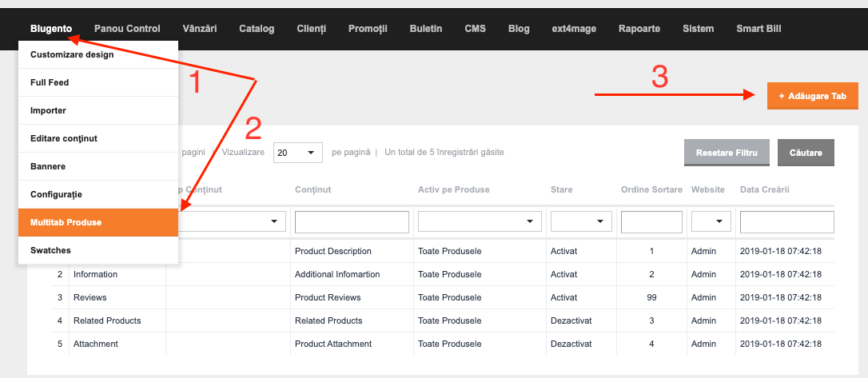Open the Importer menu entry
The width and height of the screenshot is (868, 378).
click(98, 111)
